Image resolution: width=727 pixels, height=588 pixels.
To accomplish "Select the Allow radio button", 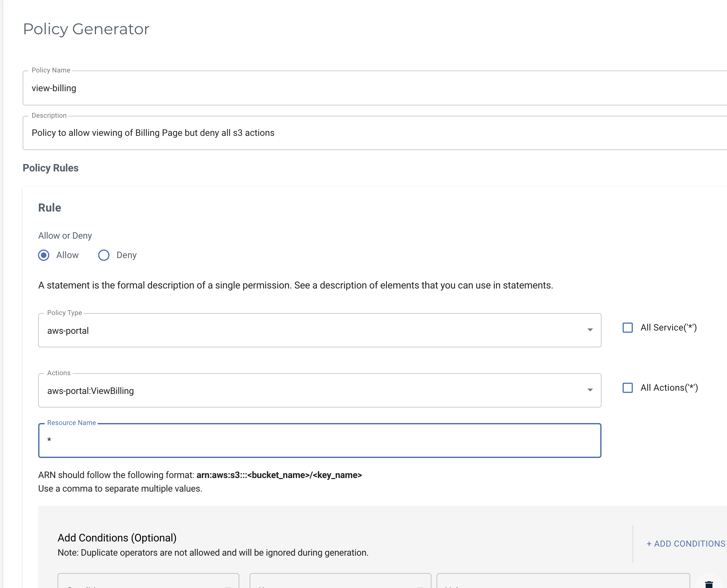I will (x=44, y=255).
